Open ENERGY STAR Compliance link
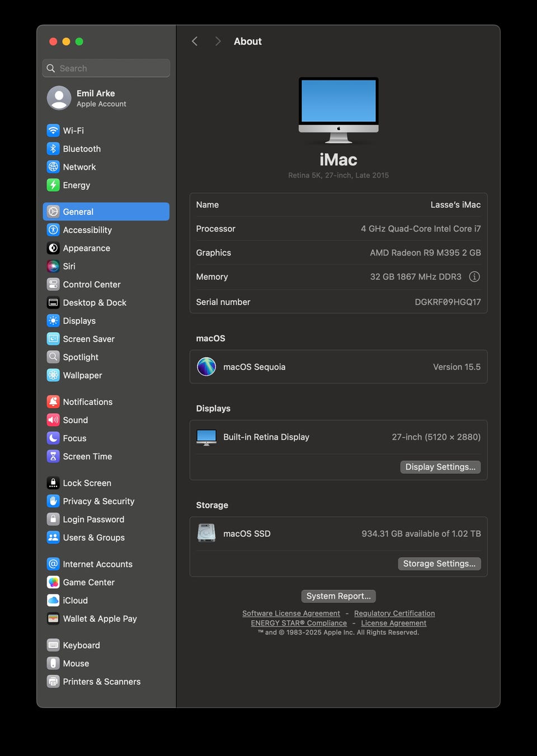 click(299, 623)
